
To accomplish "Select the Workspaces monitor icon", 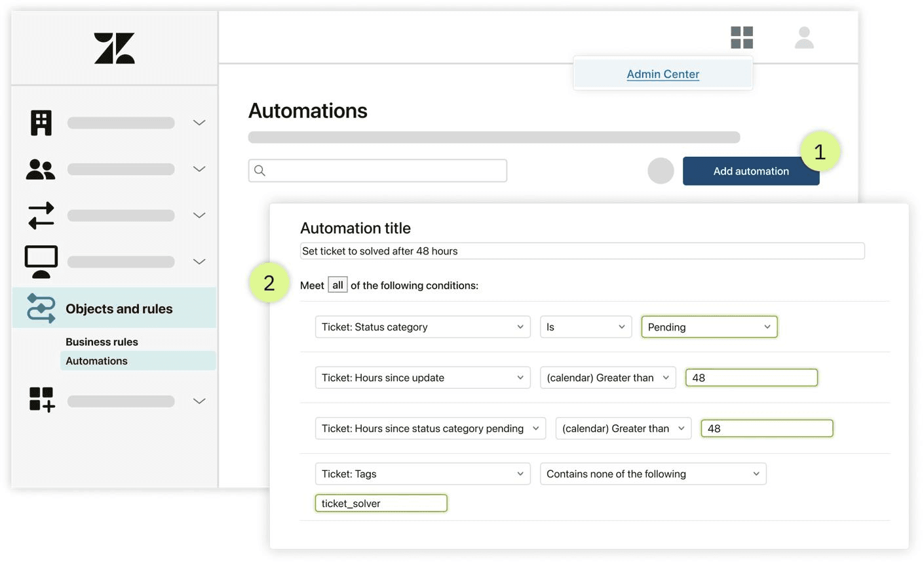I will 41,262.
